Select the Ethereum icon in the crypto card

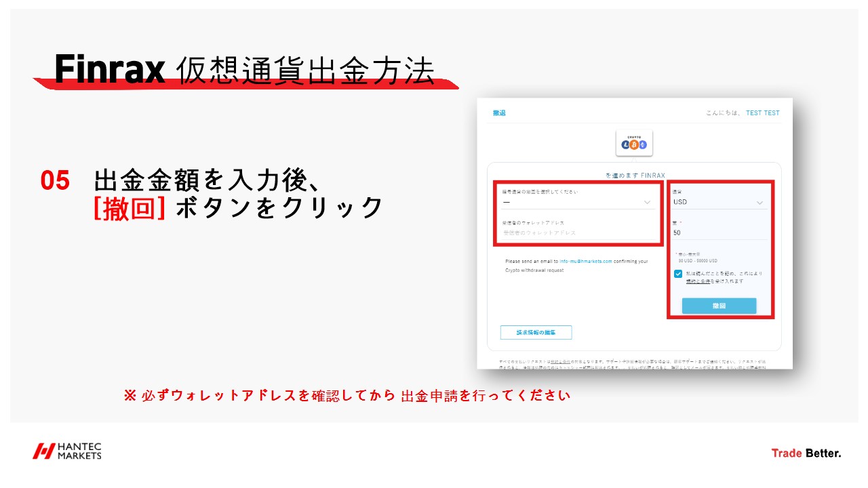click(x=643, y=144)
